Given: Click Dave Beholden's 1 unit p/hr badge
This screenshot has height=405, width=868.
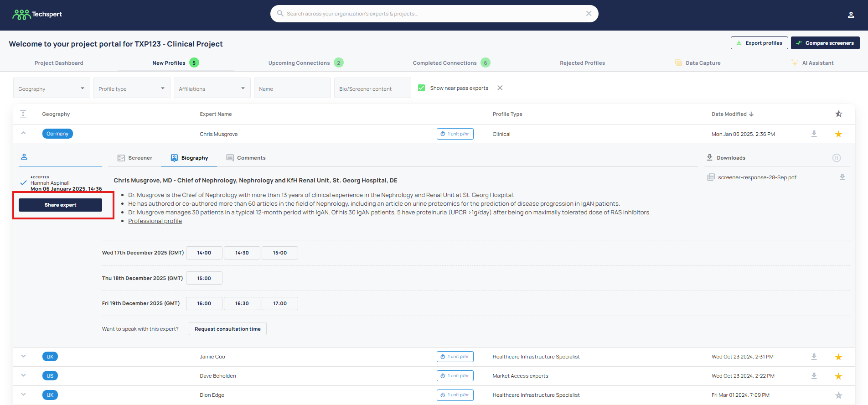Looking at the screenshot, I should point(455,376).
